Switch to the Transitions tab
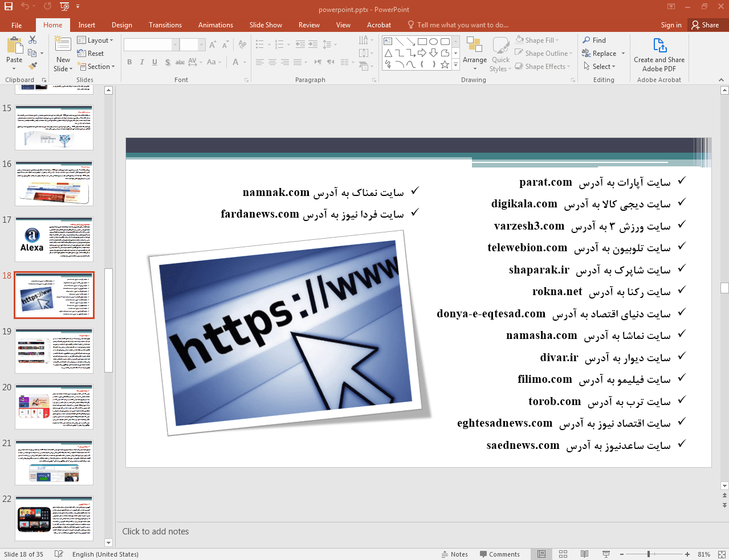 [165, 25]
